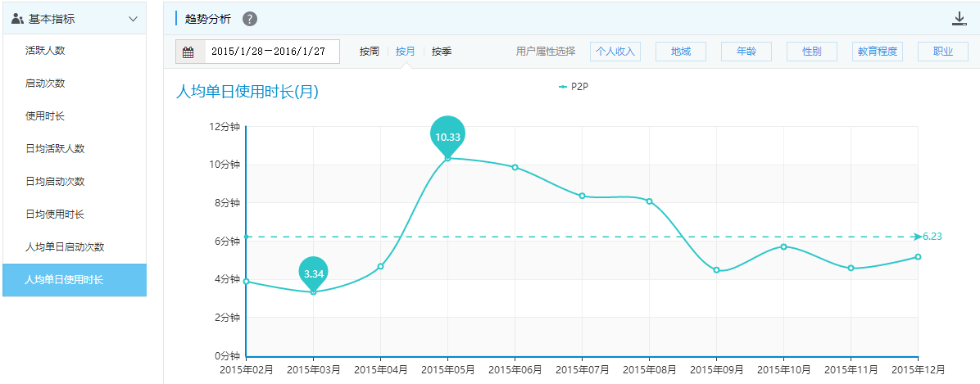980x384 pixels.
Task: Click the people icon beside 基本指标
Action: [17, 18]
